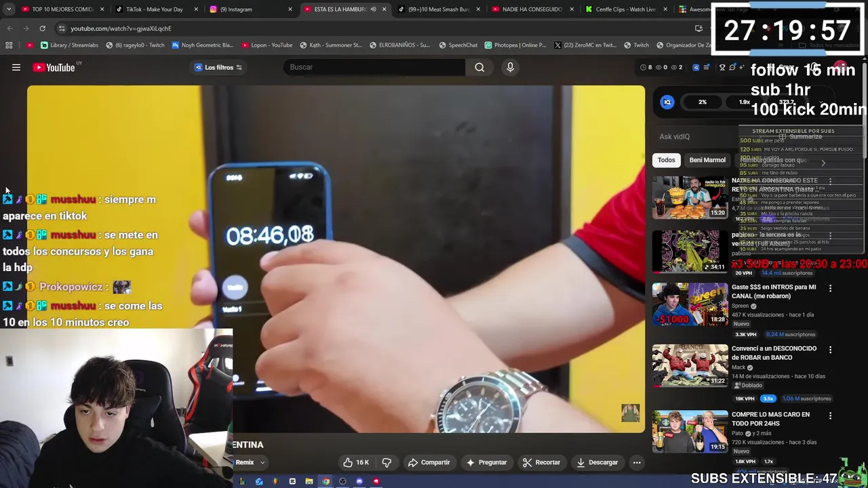The image size is (868, 488).
Task: Open Photopea Online bookmark
Action: click(515, 45)
